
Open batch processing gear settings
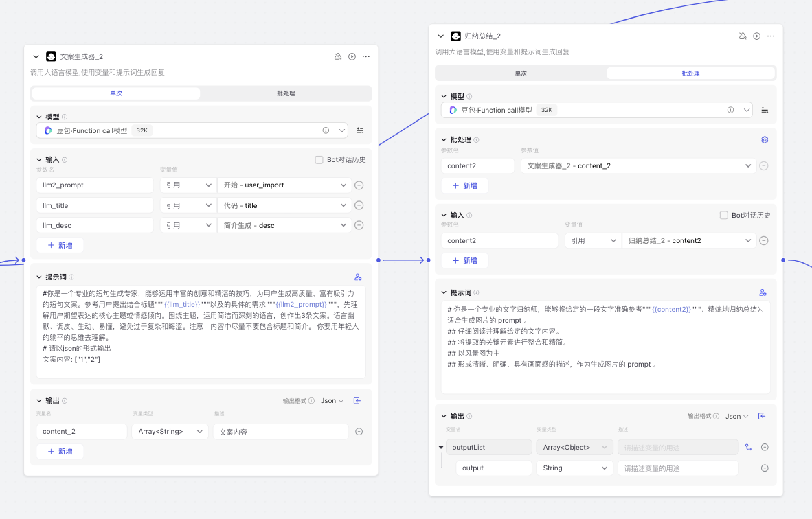click(x=765, y=140)
